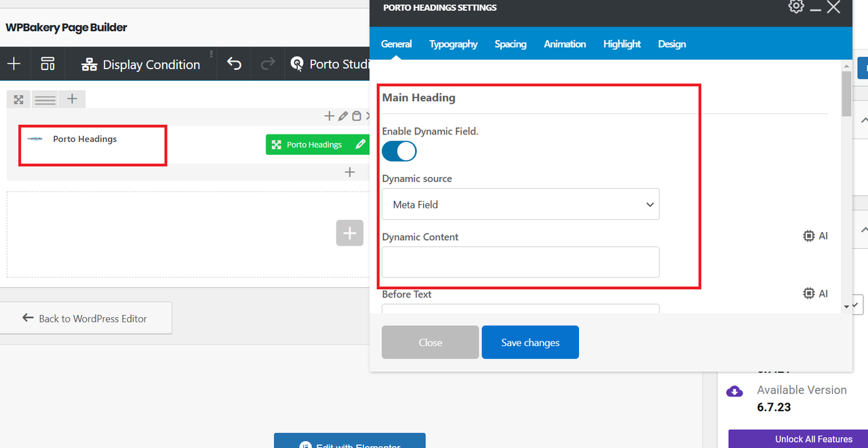Click the Undo arrow icon
Viewport: 868px width, 448px height.
[x=234, y=64]
